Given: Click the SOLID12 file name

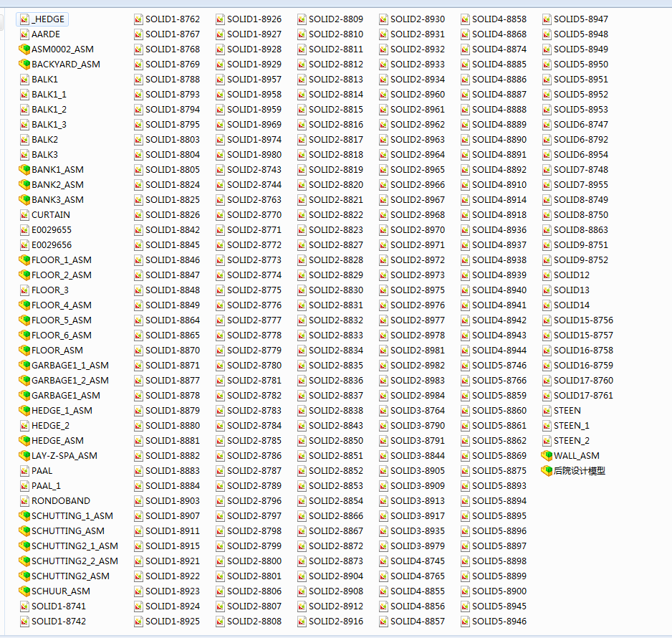Looking at the screenshot, I should pyautogui.click(x=572, y=275).
